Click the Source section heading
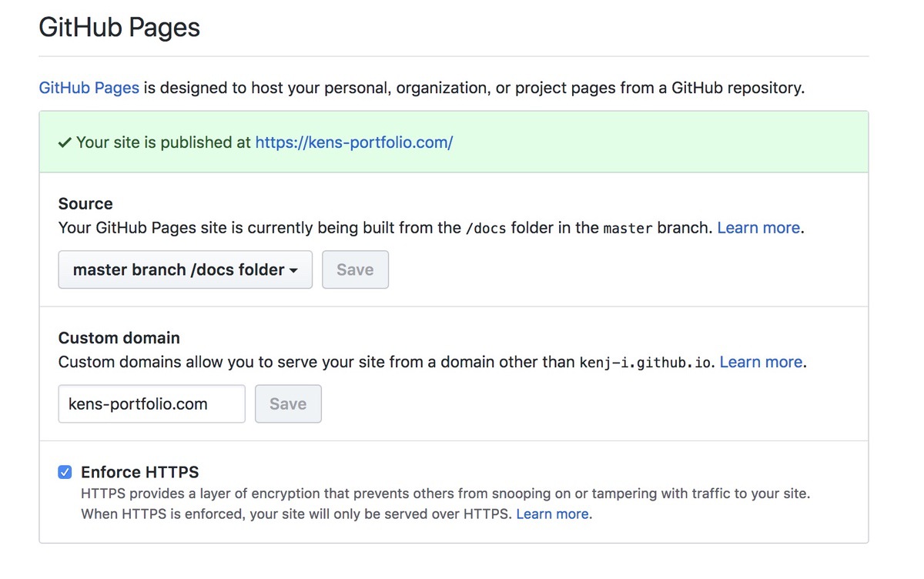 tap(85, 203)
